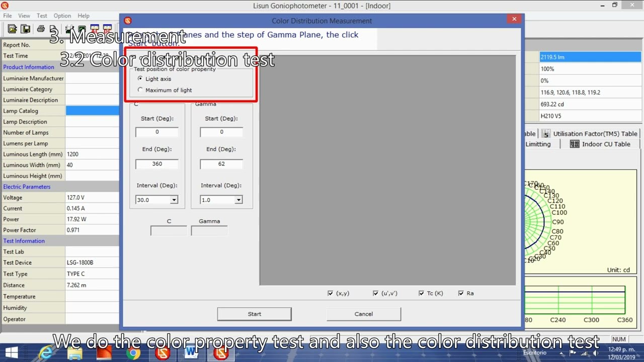Click the Escritorio desktop toolbar label
This screenshot has height=362, width=644.
tap(534, 353)
